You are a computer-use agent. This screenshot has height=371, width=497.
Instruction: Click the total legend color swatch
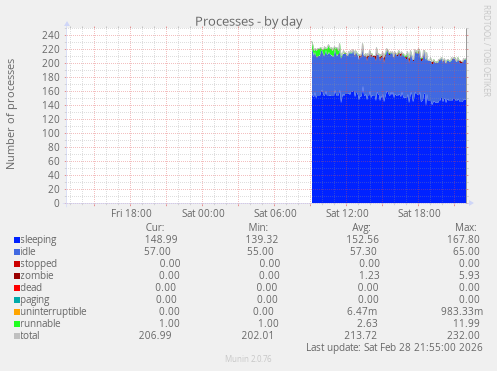click(17, 336)
